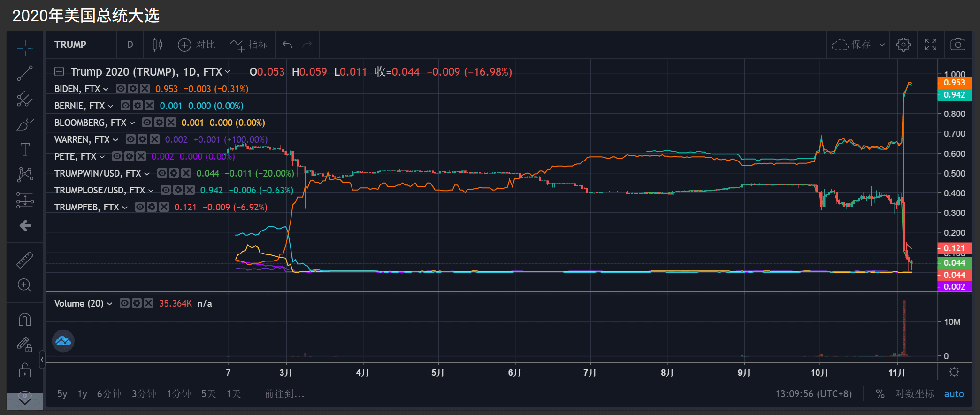Open the ruler measure tool
The width and height of the screenshot is (980, 415).
pyautogui.click(x=25, y=260)
